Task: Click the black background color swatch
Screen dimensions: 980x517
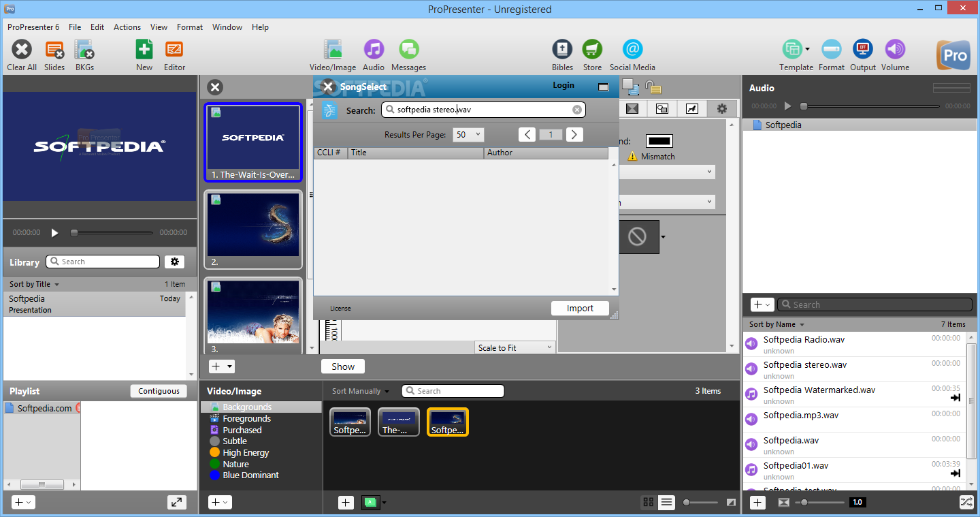Action: coord(659,141)
